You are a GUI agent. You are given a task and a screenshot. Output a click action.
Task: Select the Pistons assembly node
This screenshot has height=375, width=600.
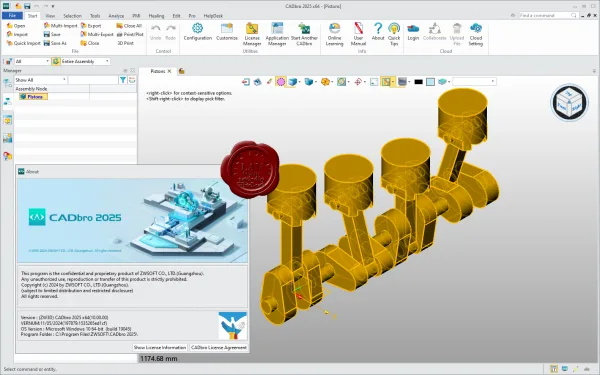[35, 96]
